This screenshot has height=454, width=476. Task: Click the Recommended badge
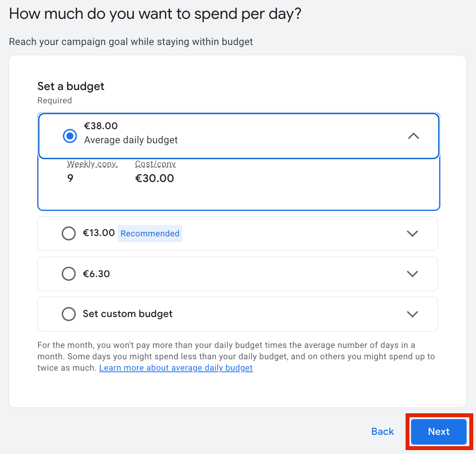click(150, 234)
